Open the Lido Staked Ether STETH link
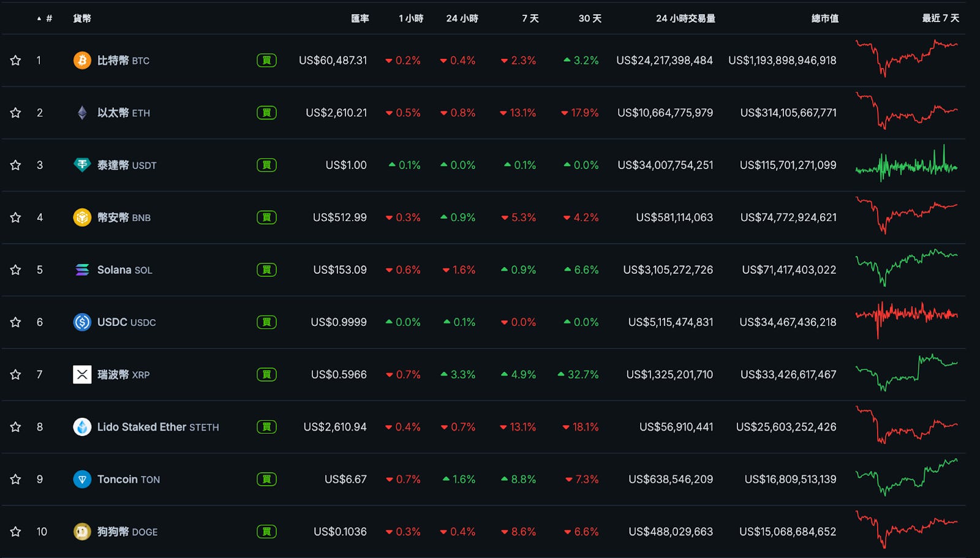The height and width of the screenshot is (558, 980). click(x=158, y=427)
